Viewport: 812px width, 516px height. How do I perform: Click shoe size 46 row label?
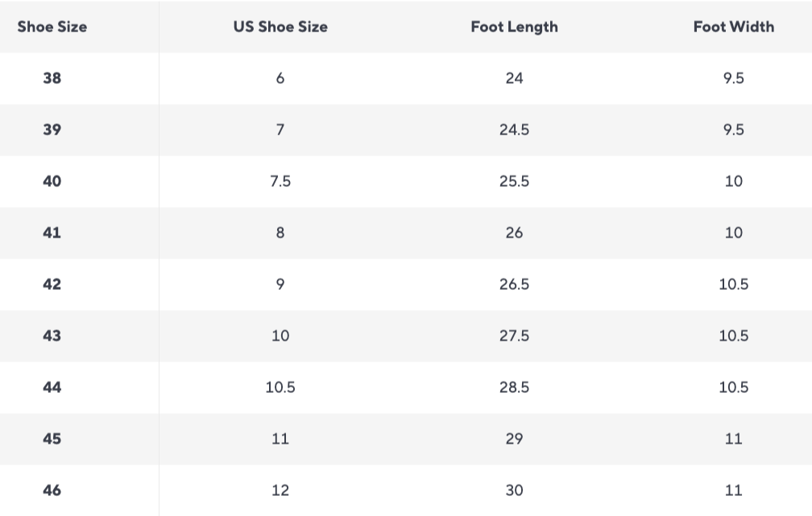(x=52, y=490)
